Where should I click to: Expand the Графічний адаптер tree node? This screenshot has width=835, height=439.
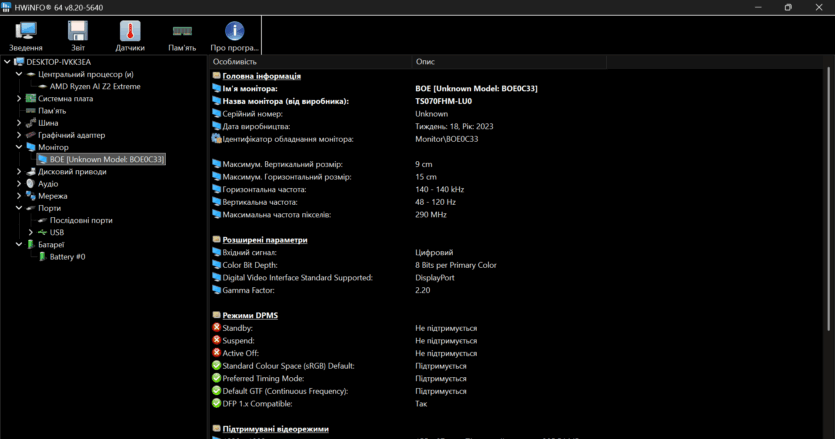click(x=19, y=135)
